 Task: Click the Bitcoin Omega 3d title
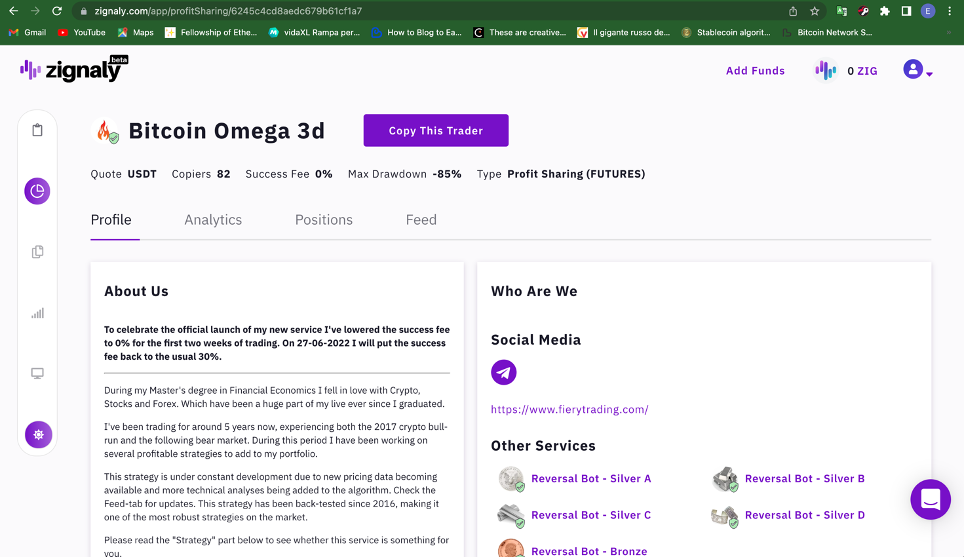coord(226,131)
